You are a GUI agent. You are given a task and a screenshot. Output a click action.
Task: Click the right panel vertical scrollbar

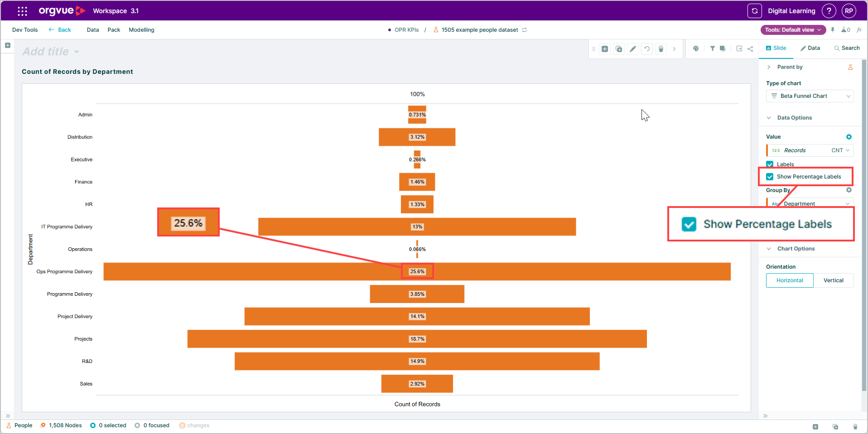pyautogui.click(x=864, y=226)
